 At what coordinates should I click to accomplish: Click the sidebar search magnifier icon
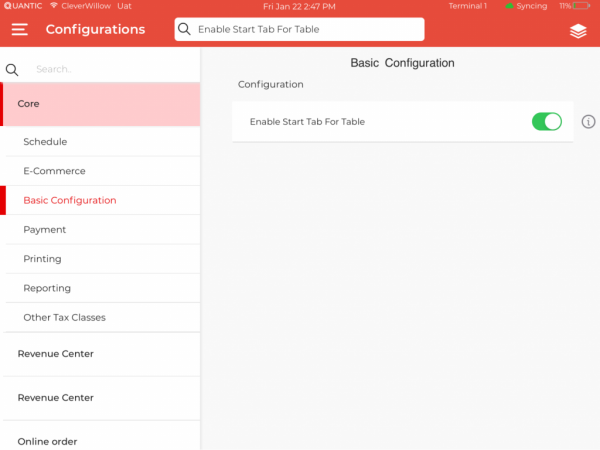(x=13, y=70)
